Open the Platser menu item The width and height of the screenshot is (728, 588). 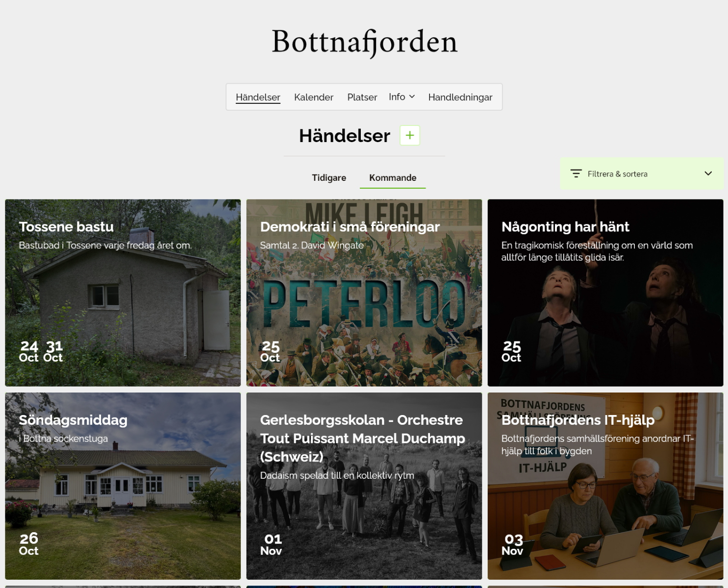[x=362, y=97]
